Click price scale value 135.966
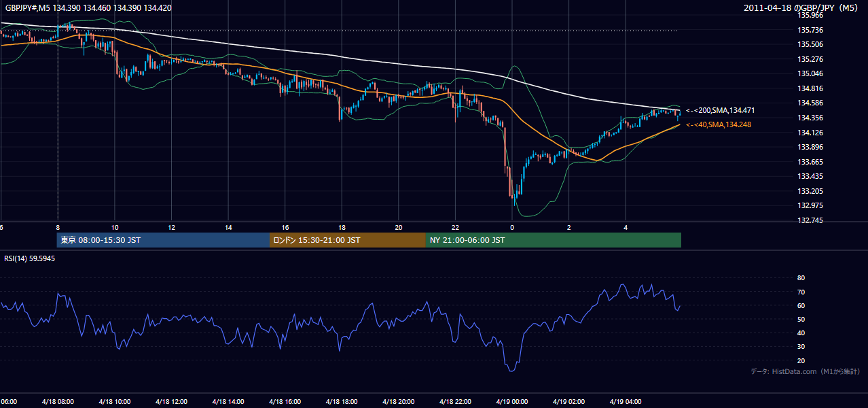This screenshot has height=408, width=868. pos(811,15)
